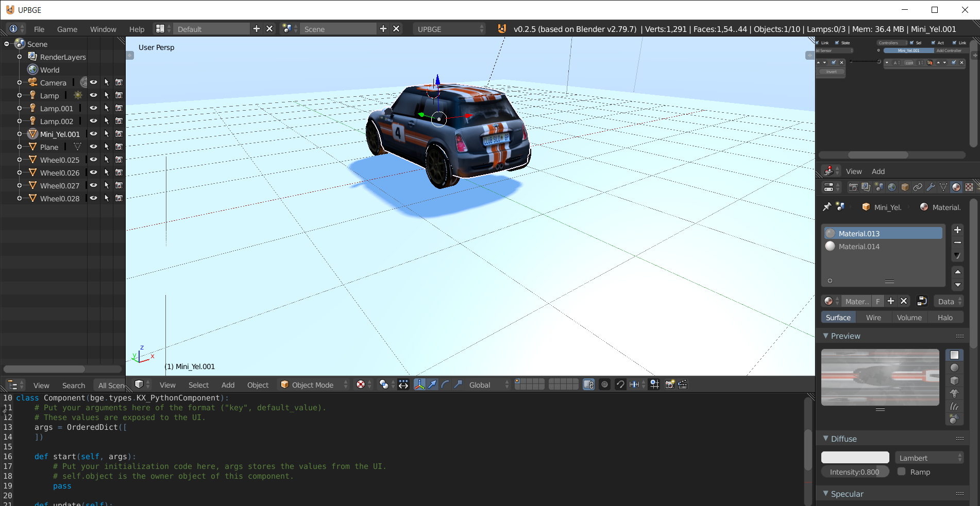Pin the properties context with pushpin icon
The image size is (980, 506).
pos(827,207)
